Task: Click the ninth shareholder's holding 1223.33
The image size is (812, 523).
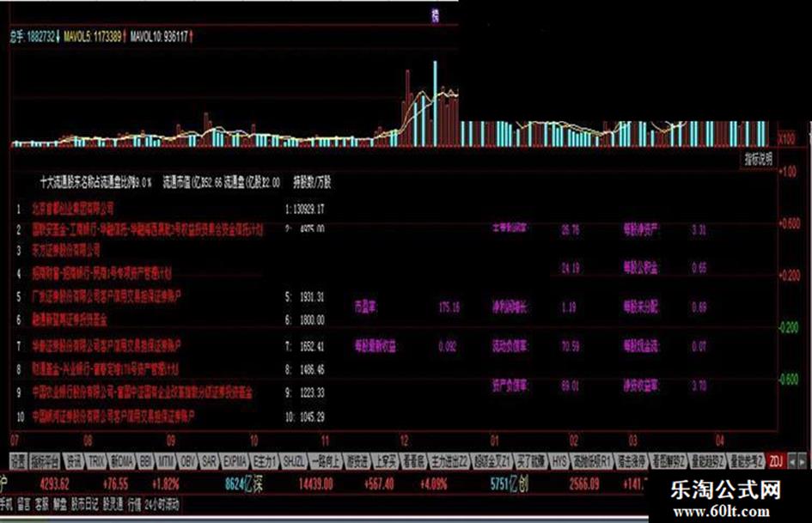Action: click(312, 392)
